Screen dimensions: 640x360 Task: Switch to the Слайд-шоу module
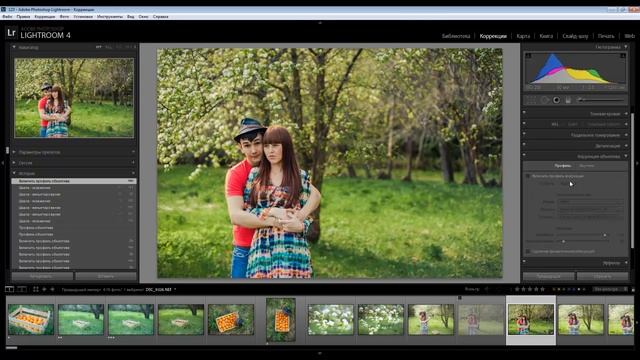tap(575, 36)
